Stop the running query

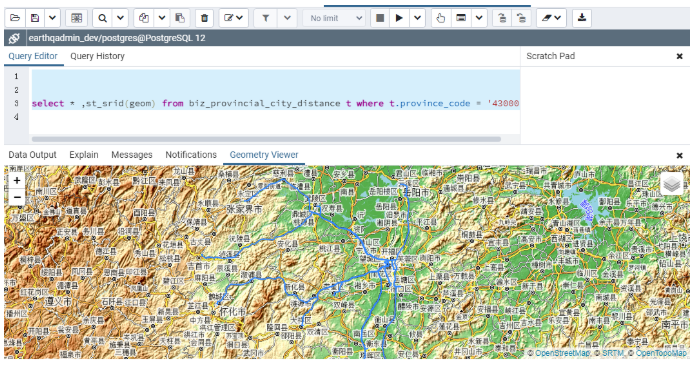point(380,18)
